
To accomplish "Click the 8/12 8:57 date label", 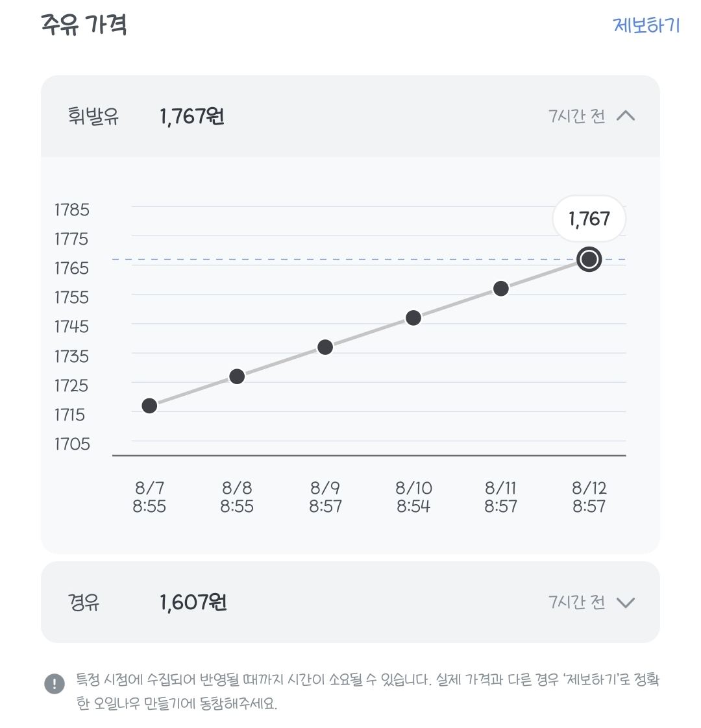I will click(589, 497).
